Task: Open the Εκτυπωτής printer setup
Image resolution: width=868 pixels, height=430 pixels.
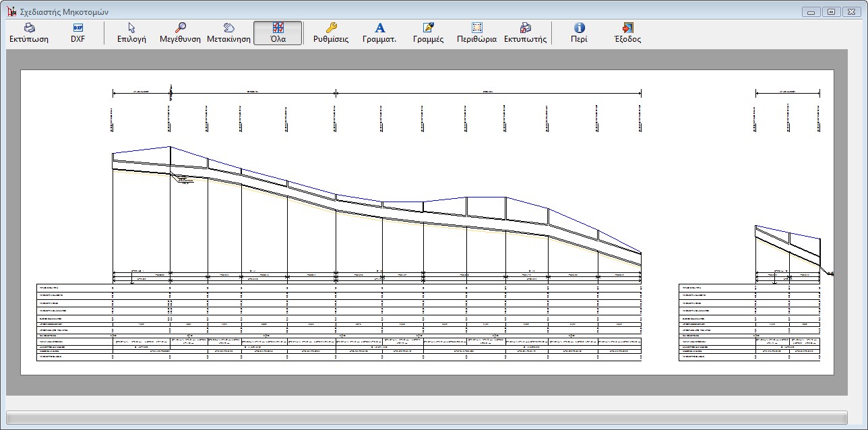Action: 525,32
